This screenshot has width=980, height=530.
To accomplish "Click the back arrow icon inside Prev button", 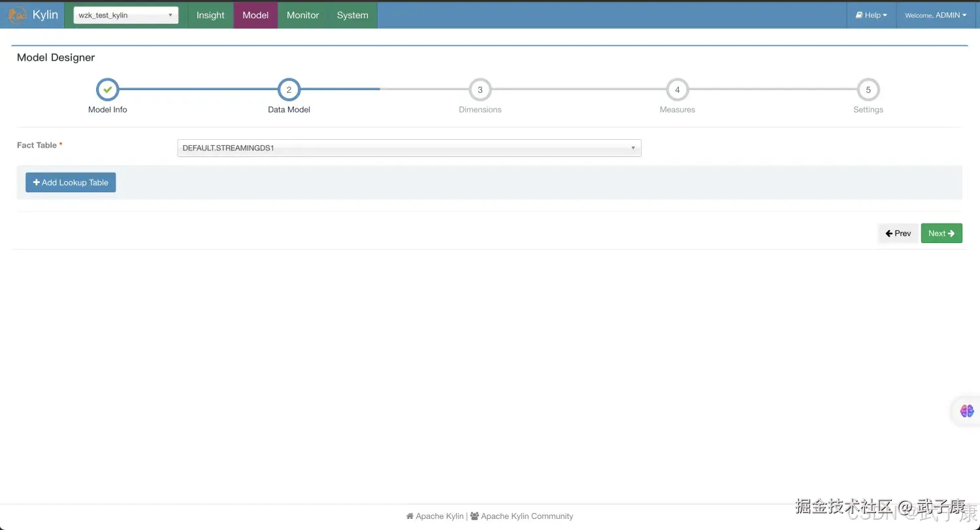I will click(x=889, y=233).
